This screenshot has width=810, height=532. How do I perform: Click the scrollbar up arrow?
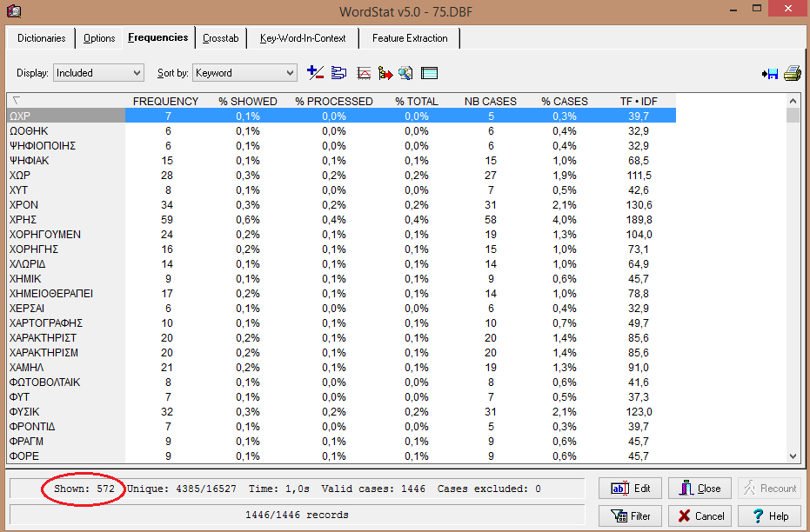tap(793, 101)
